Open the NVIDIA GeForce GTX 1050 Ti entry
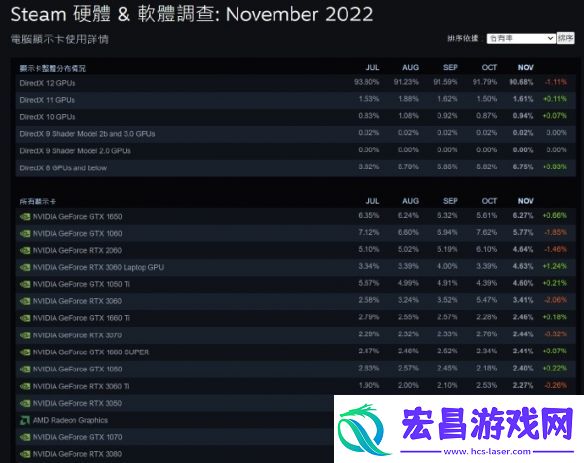584x463 pixels. pyautogui.click(x=81, y=284)
